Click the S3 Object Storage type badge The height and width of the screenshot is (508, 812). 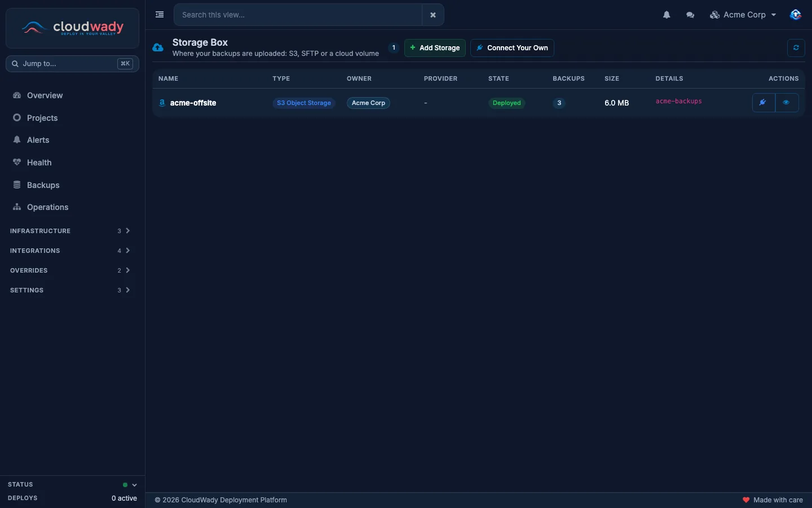[x=304, y=103]
